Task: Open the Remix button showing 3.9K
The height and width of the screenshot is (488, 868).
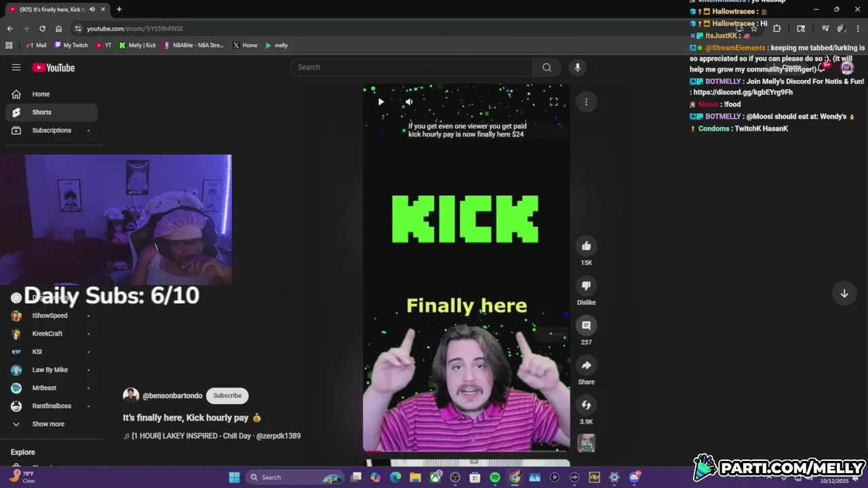Action: coord(586,405)
